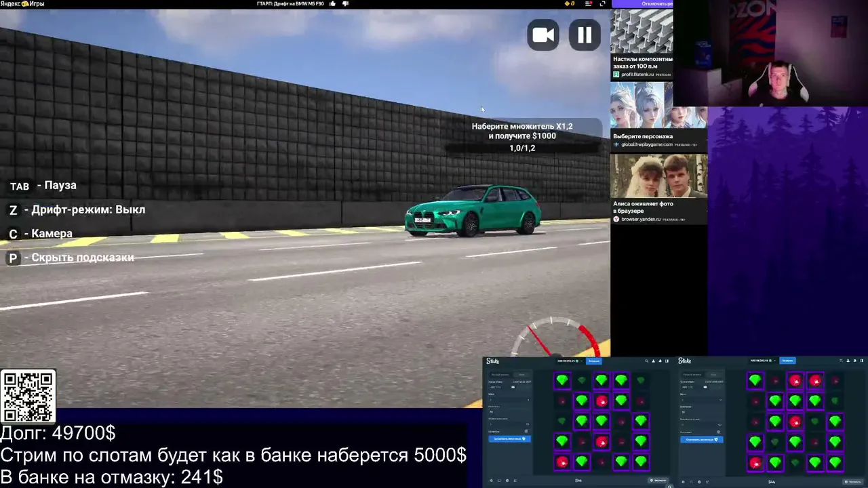Toggle fullscreen for the Yandex game

click(602, 3)
